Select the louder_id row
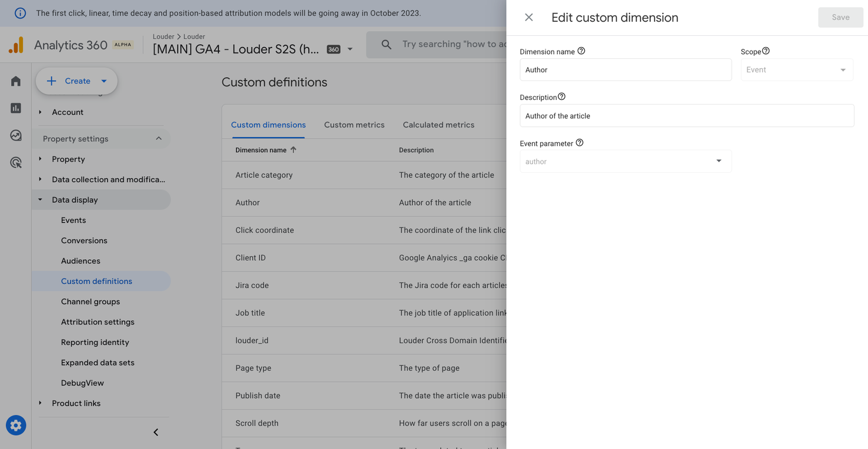 pyautogui.click(x=364, y=341)
